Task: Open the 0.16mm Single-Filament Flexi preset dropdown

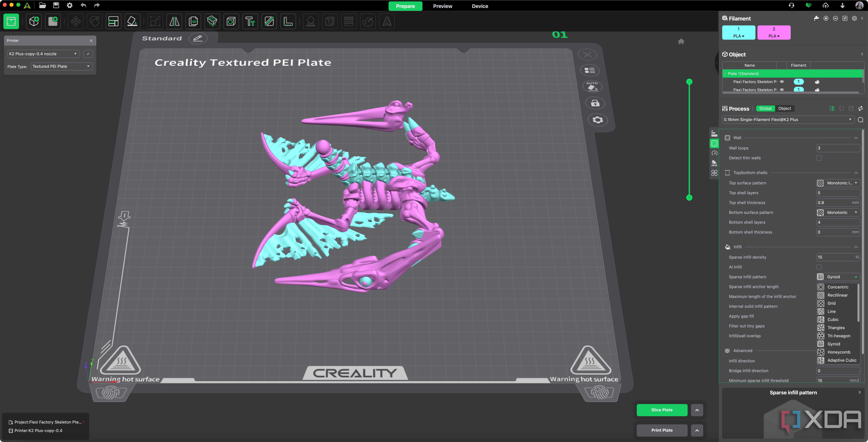Action: tap(788, 120)
